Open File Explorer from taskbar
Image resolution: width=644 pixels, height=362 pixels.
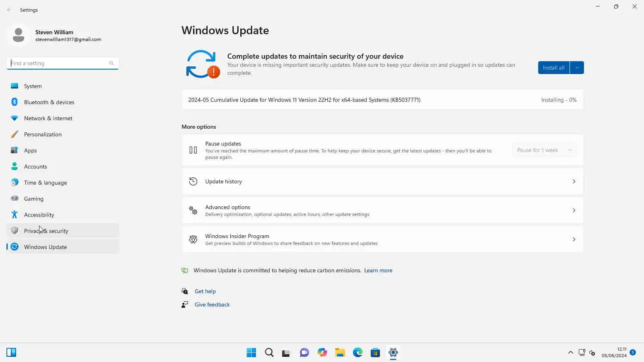(x=340, y=353)
